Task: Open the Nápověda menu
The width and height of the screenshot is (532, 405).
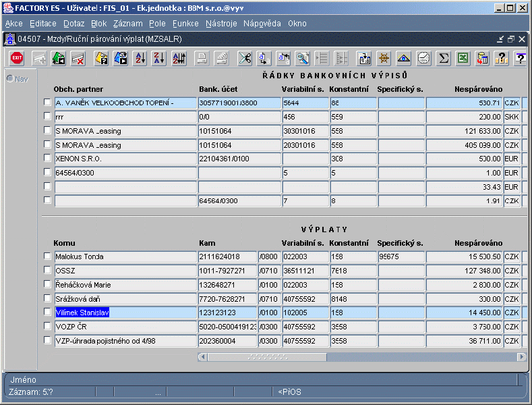Action: 262,24
